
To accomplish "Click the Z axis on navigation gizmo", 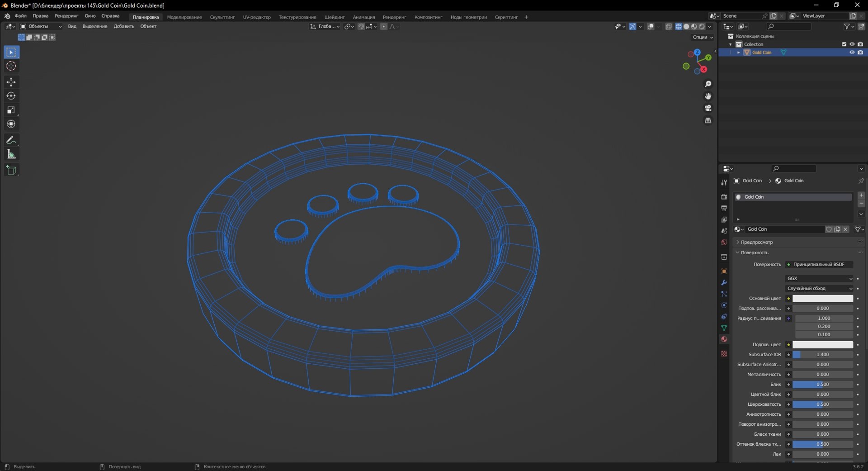I will click(698, 52).
